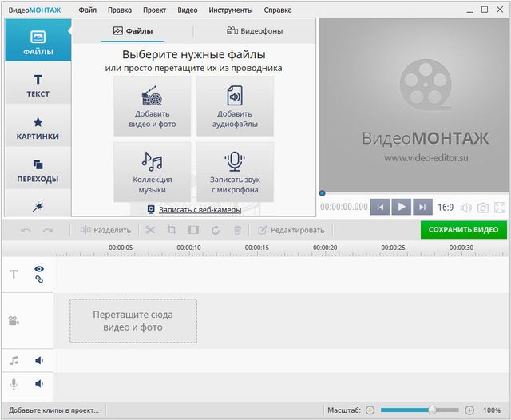The width and height of the screenshot is (511, 420).
Task: Toggle text track visibility eye icon
Action: click(x=38, y=269)
